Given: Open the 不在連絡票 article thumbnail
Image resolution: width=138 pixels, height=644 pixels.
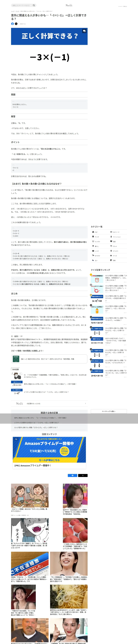Looking at the screenshot, I should (30, 564).
